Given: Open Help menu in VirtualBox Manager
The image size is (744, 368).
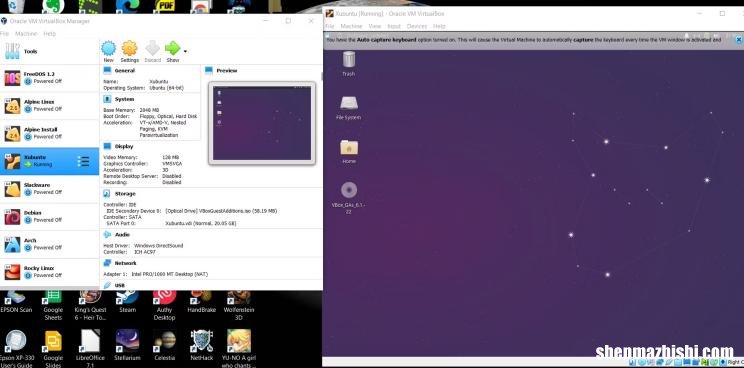Looking at the screenshot, I should [x=49, y=34].
